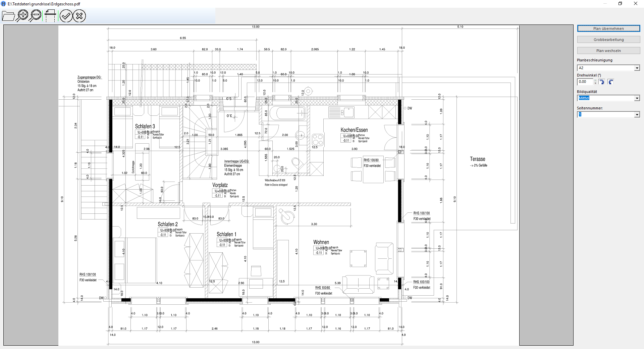Click the Wohnen room label in the plan

[321, 242]
